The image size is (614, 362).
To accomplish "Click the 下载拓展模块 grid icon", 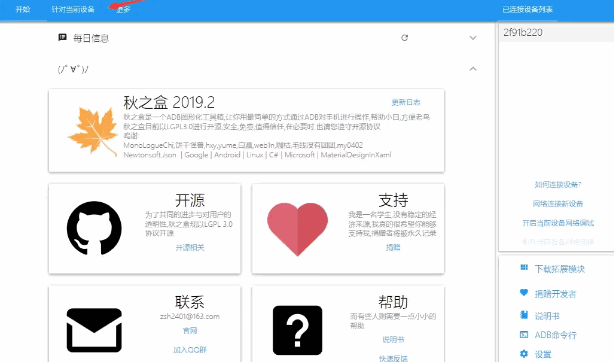I will click(x=524, y=268).
